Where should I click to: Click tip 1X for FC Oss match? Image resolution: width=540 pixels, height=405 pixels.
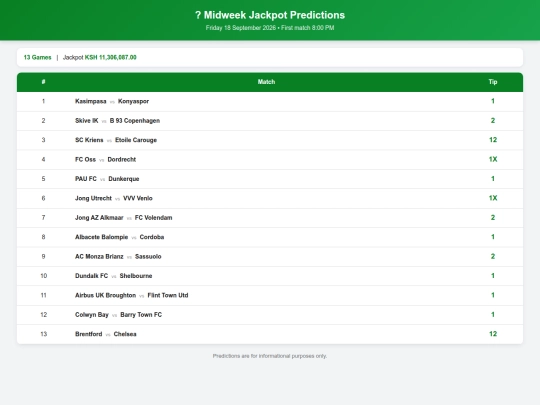(x=493, y=159)
